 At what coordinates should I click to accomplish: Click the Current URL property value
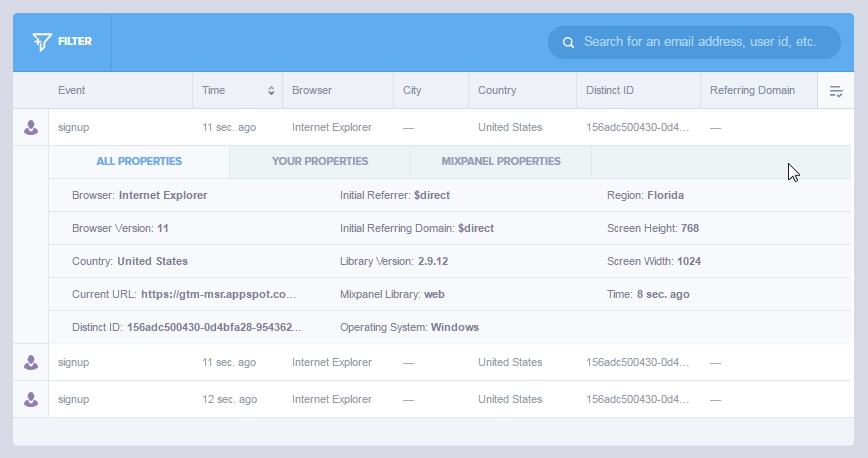coord(219,294)
